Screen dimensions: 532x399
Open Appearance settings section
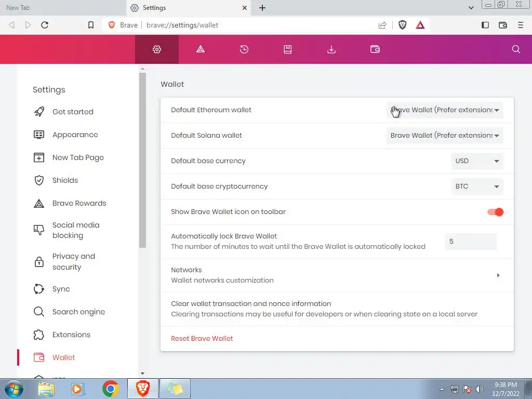point(75,135)
